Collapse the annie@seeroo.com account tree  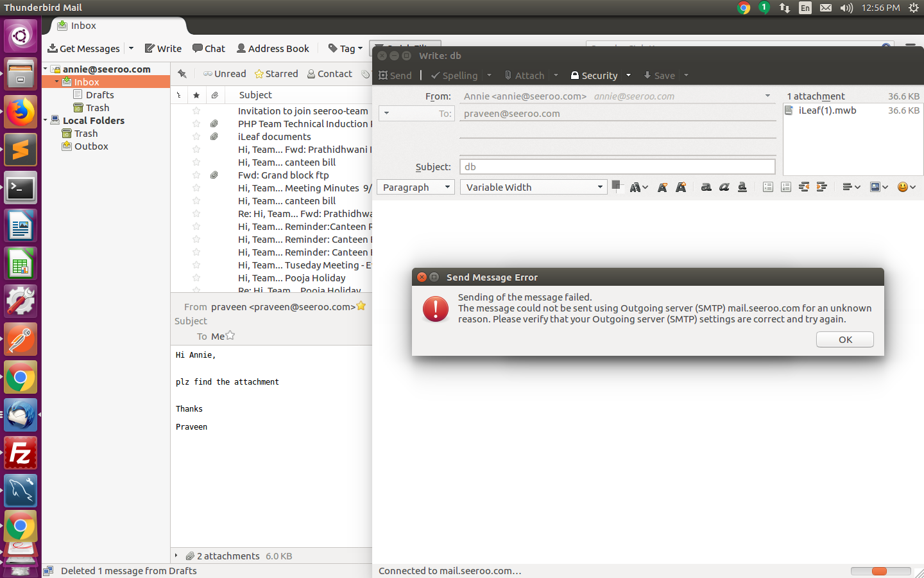[46, 69]
